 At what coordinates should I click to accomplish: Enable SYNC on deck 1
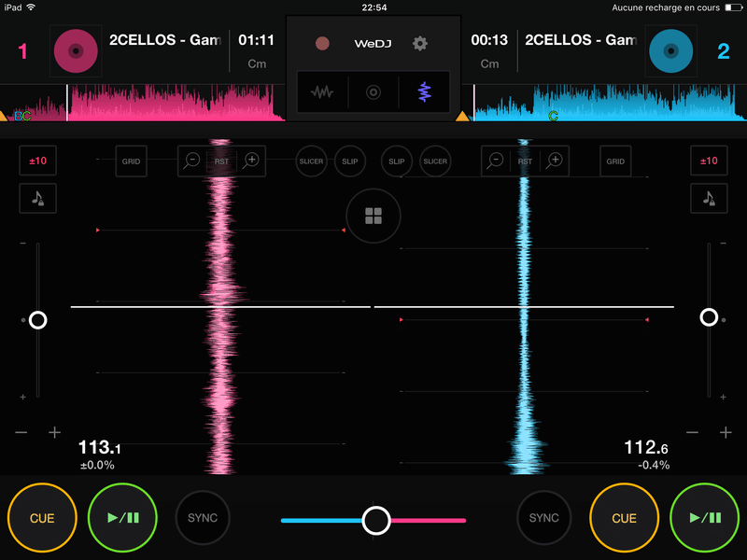203,518
